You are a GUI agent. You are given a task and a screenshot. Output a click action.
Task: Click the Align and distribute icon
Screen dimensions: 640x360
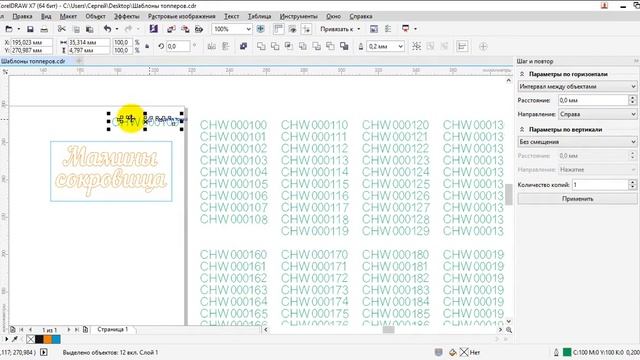(462, 46)
